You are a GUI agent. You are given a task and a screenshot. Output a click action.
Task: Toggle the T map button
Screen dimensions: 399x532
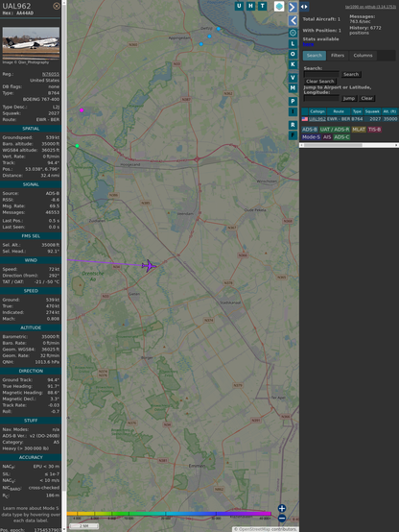[x=262, y=6]
